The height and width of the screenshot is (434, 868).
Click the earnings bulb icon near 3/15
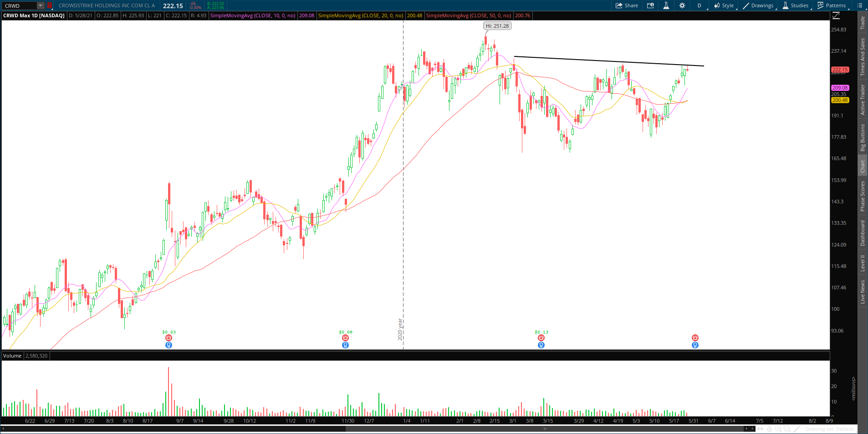[x=541, y=345]
